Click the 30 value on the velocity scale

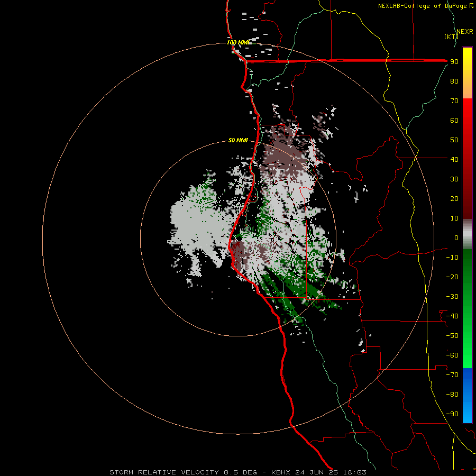click(454, 179)
